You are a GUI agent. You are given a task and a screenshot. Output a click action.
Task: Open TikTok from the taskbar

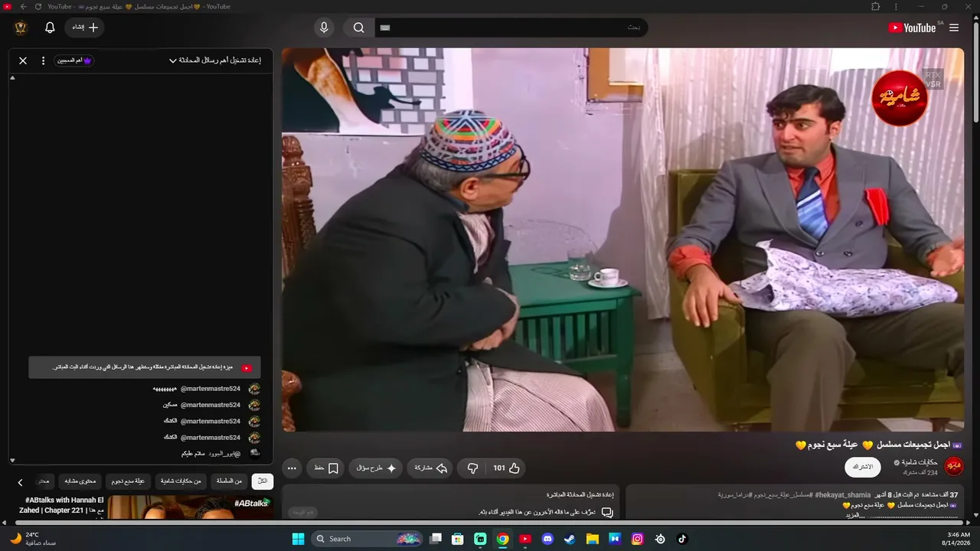pyautogui.click(x=682, y=539)
